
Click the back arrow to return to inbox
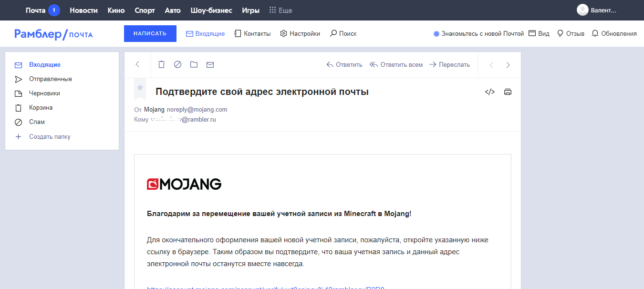137,64
